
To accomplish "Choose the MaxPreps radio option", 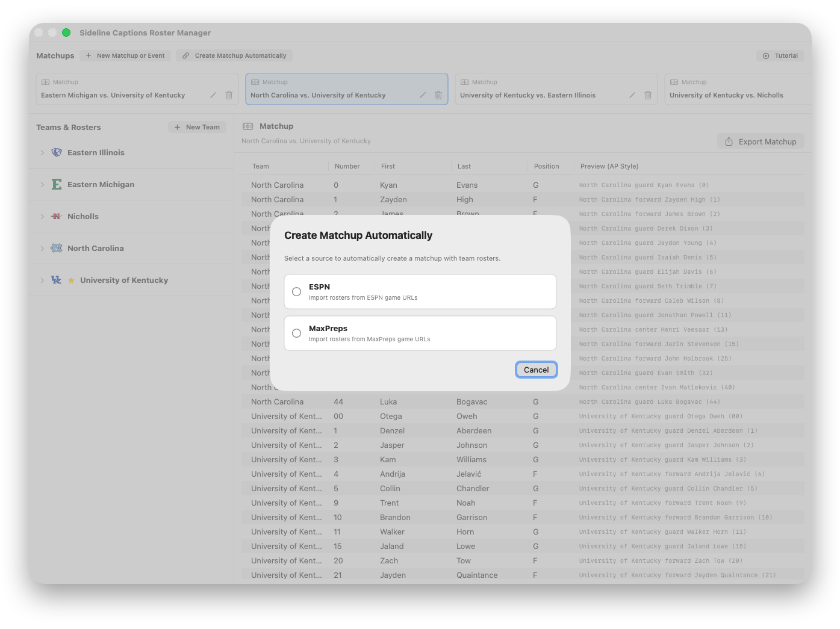I will (296, 333).
